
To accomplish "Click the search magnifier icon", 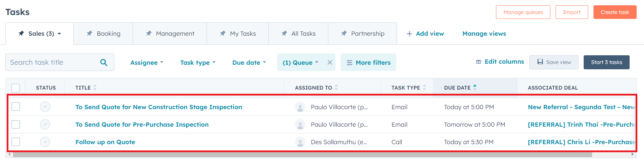I will click(103, 62).
